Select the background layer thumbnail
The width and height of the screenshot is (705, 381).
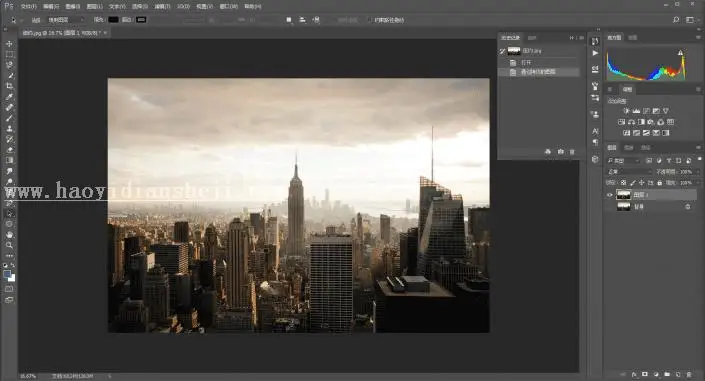click(x=624, y=206)
